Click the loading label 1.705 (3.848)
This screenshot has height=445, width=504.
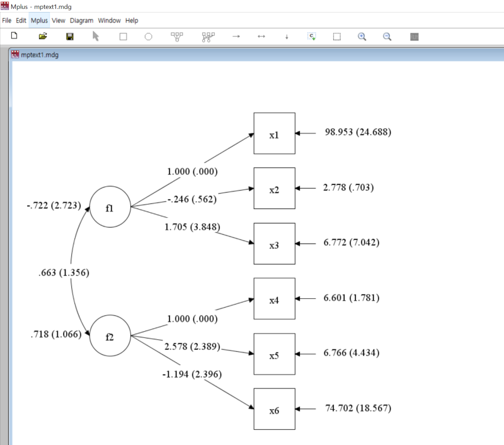point(193,227)
